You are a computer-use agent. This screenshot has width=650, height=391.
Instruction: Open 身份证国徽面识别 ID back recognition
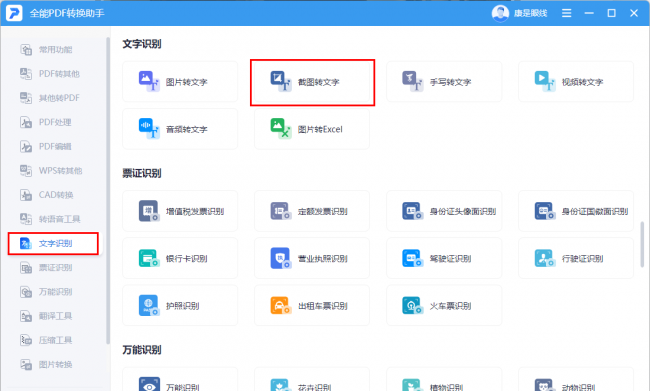tap(576, 211)
